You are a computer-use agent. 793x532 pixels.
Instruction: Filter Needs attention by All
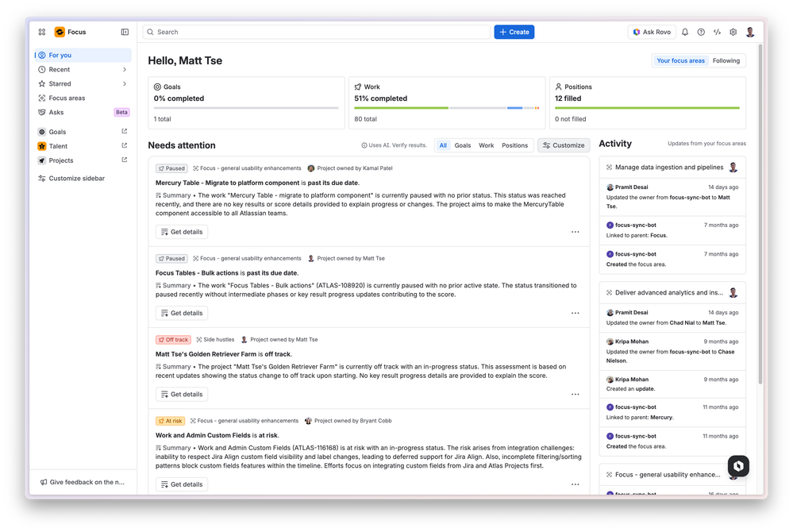click(443, 145)
